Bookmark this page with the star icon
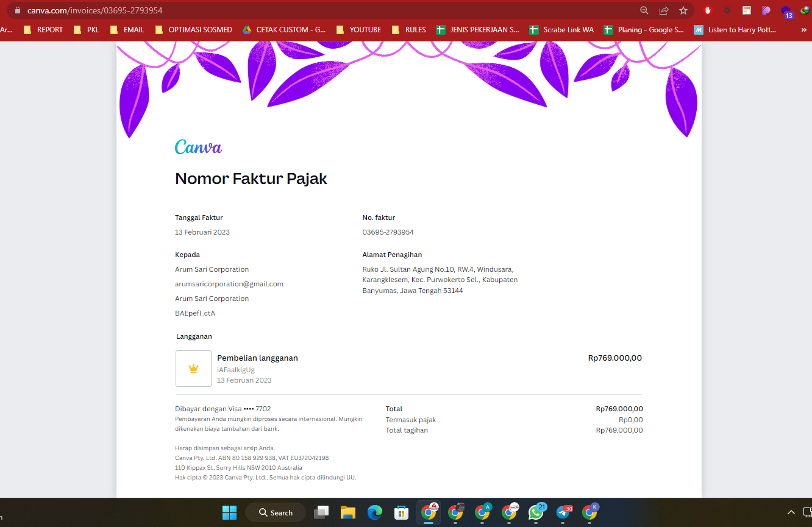The image size is (812, 527). pyautogui.click(x=683, y=10)
